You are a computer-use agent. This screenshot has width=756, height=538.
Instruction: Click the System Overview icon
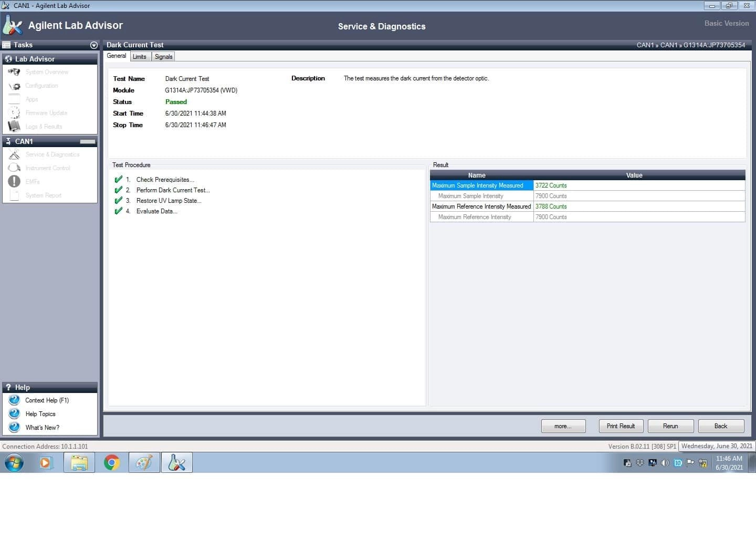click(14, 72)
